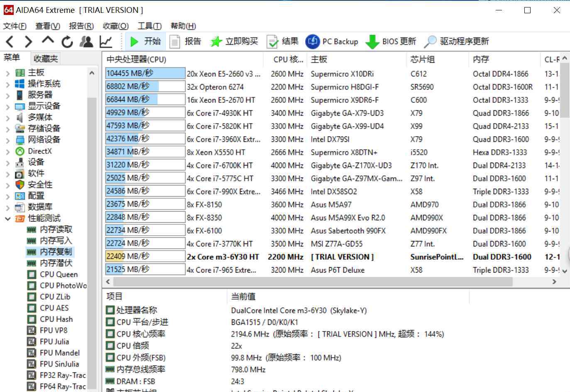Start benchmark with 开始 button
Screen dimensions: 570x392
click(145, 41)
